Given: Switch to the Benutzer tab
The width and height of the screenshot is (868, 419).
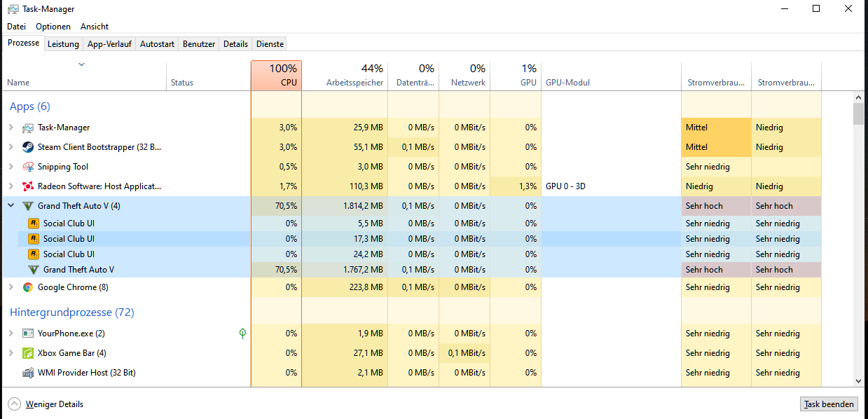Looking at the screenshot, I should pos(199,43).
